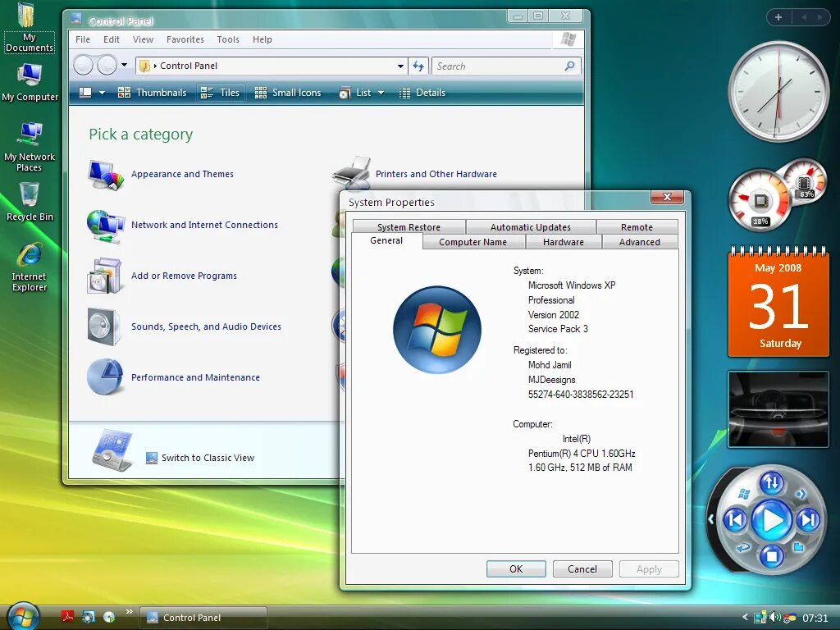
Task: Open the My Documents desktop icon
Action: pyautogui.click(x=28, y=27)
